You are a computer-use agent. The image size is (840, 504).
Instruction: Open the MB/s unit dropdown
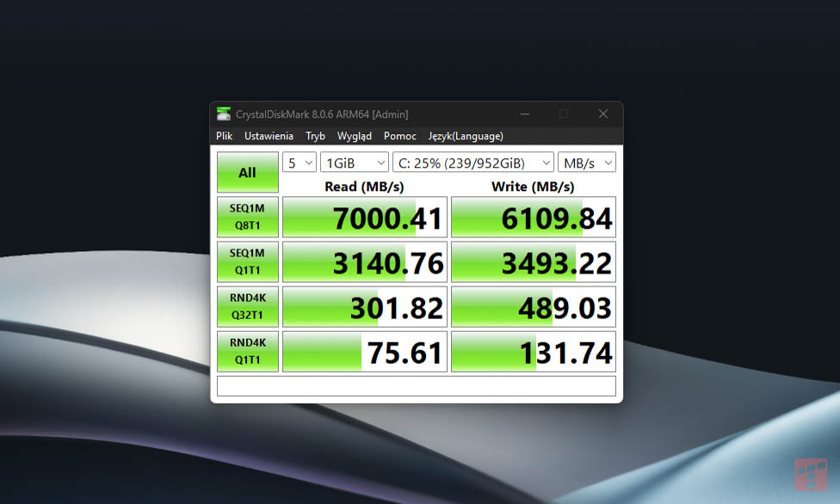tap(586, 163)
